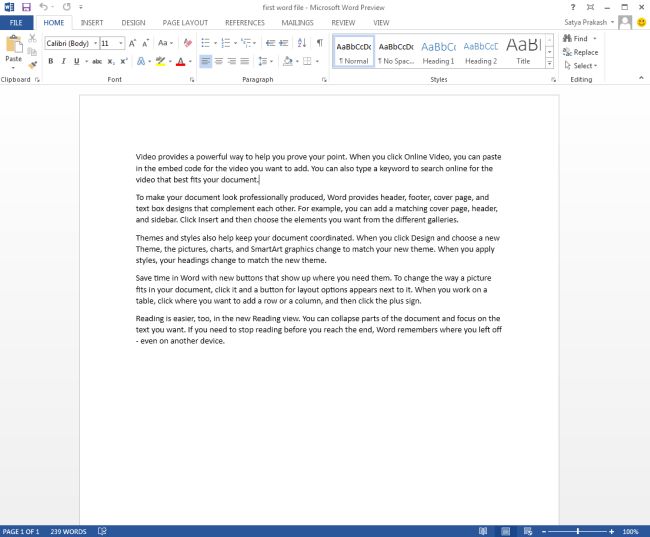Clear all formatting icon
The height and width of the screenshot is (537, 650).
pyautogui.click(x=188, y=43)
